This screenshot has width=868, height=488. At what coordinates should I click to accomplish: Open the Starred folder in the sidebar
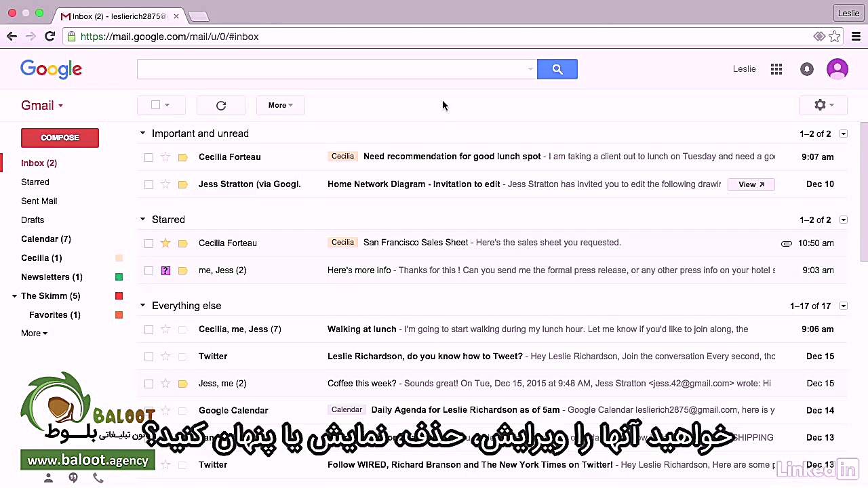[x=35, y=182]
